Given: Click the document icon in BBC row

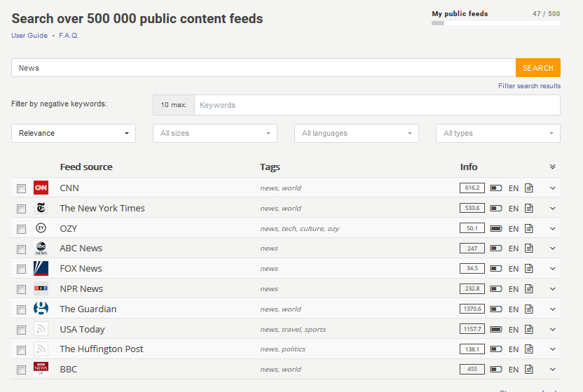Looking at the screenshot, I should [529, 369].
